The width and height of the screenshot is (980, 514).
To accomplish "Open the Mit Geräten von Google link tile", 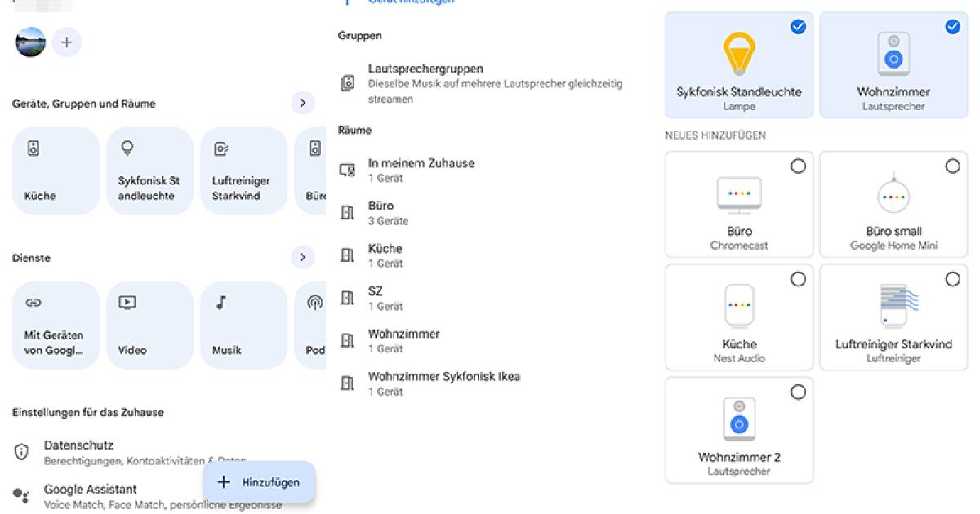I will coord(56,326).
